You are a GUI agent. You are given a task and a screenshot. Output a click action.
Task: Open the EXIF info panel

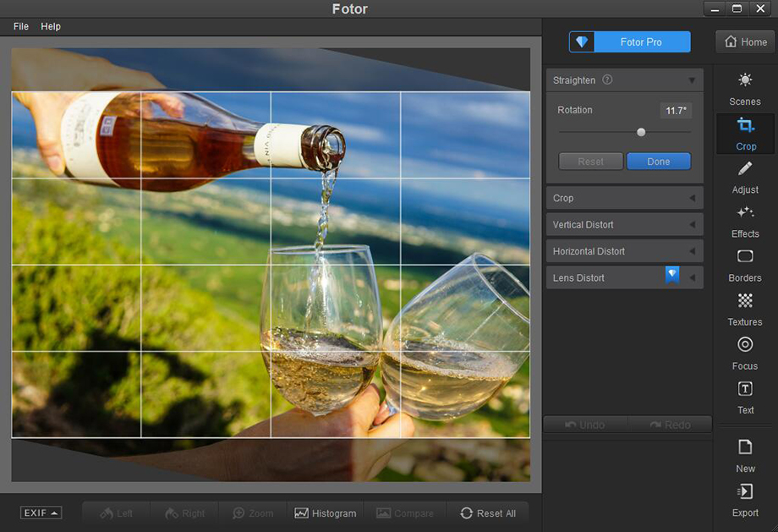40,513
